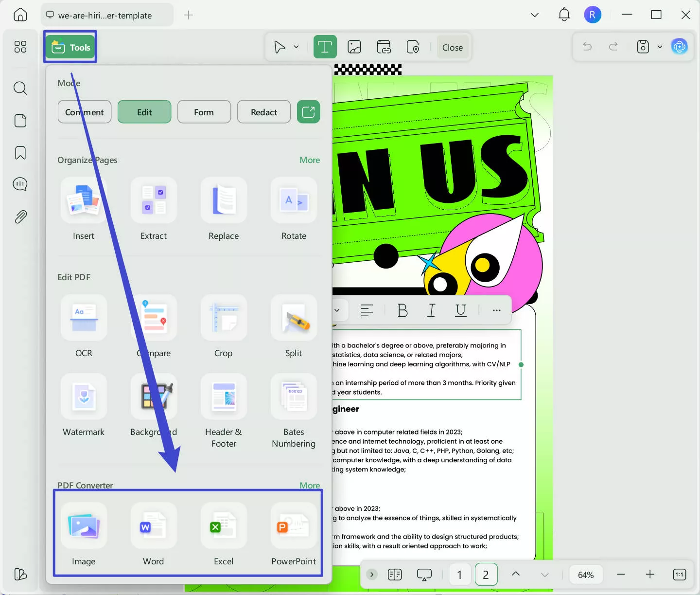Toggle italic formatting
700x595 pixels.
[x=431, y=310]
